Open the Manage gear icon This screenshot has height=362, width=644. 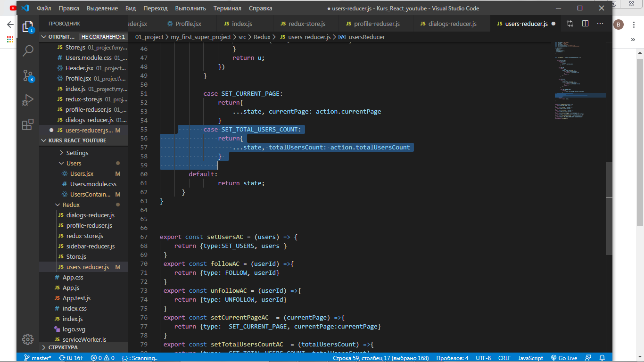coord(28,339)
